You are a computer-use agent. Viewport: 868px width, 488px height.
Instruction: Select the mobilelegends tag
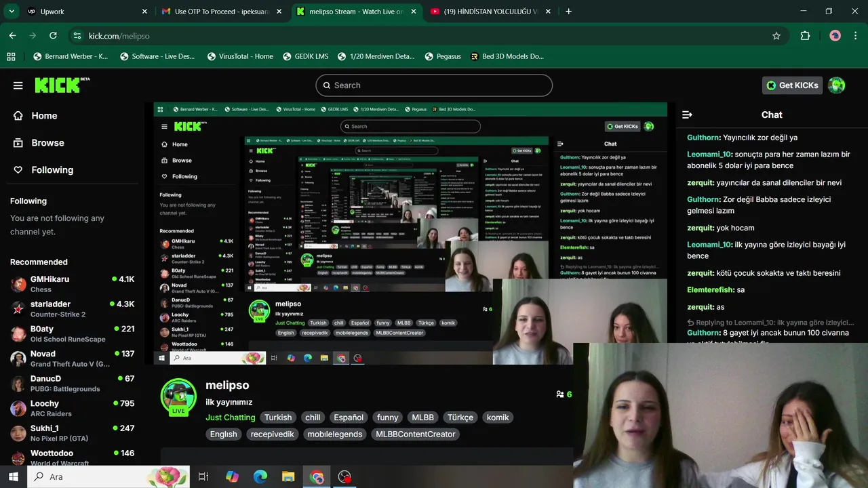click(335, 434)
